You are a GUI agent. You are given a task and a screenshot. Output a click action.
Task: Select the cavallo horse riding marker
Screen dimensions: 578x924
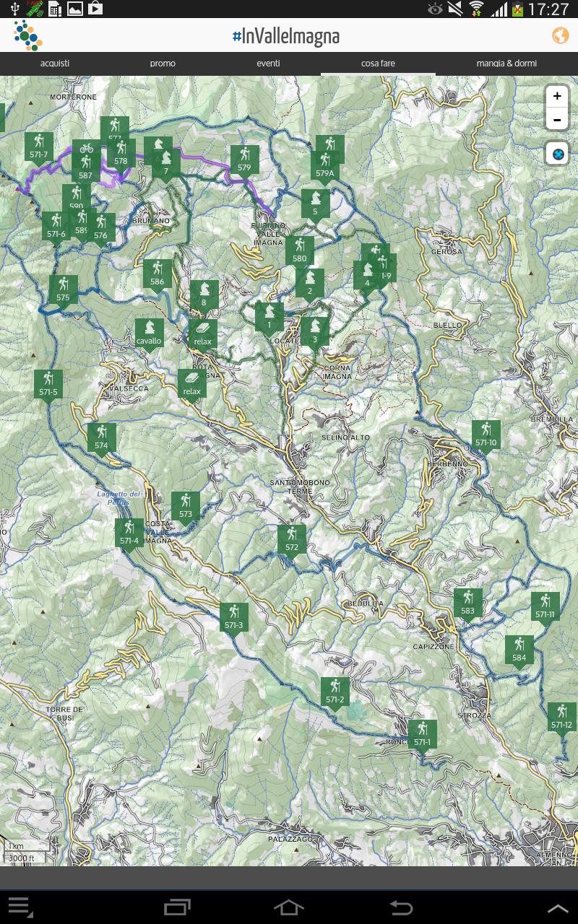[x=149, y=333]
